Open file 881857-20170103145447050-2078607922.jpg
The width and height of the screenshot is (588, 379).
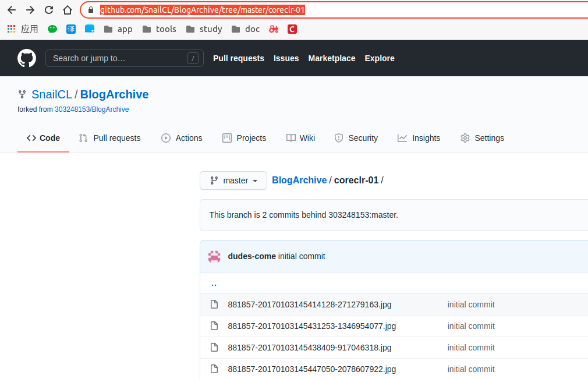tap(311, 369)
